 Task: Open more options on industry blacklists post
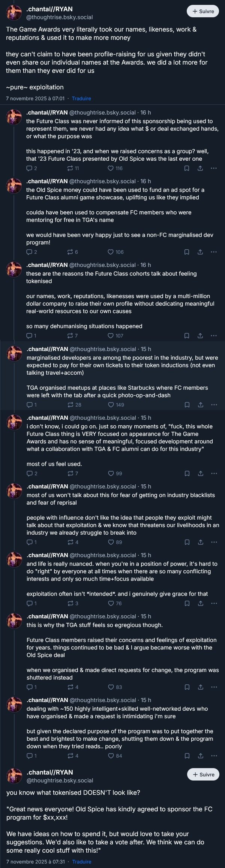(x=214, y=542)
